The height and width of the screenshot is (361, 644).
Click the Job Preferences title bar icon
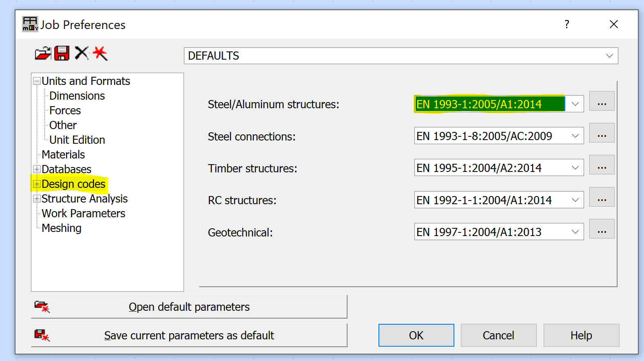30,24
